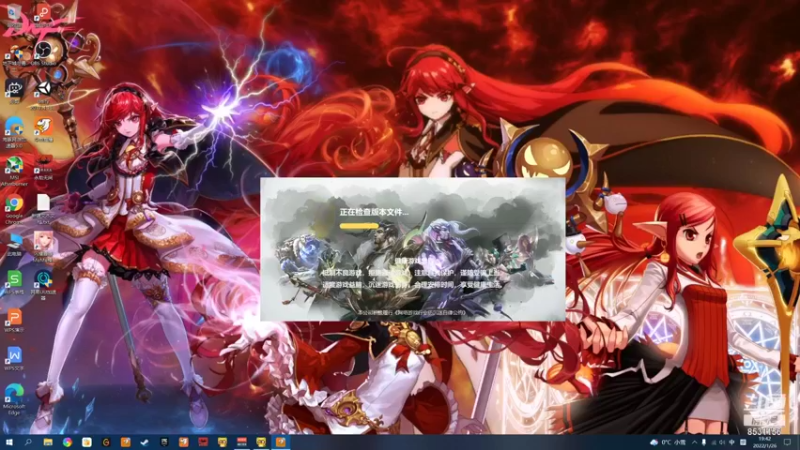This screenshot has height=450, width=800.
Task: Open the weather widget showing 0°C
Action: 668,442
